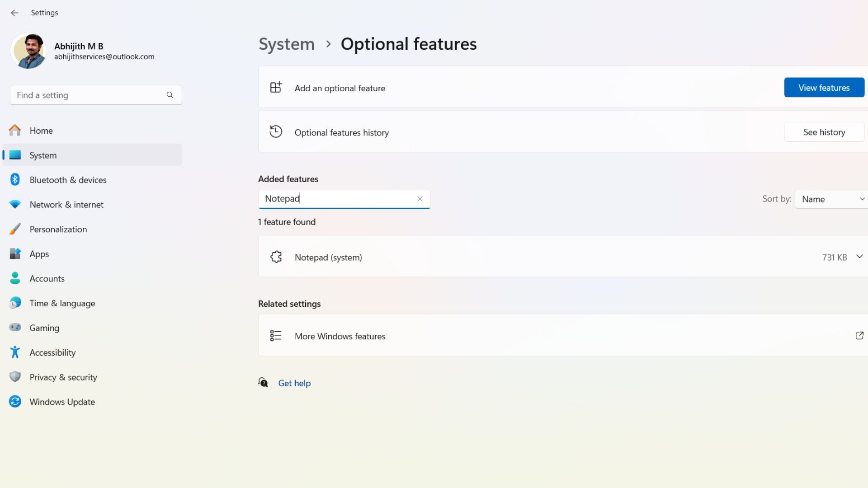Click the Accounts person icon

tap(15, 278)
